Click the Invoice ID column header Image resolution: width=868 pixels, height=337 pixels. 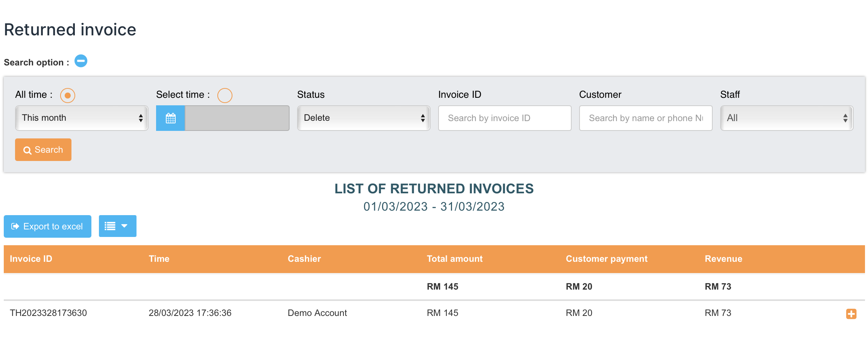click(x=31, y=259)
